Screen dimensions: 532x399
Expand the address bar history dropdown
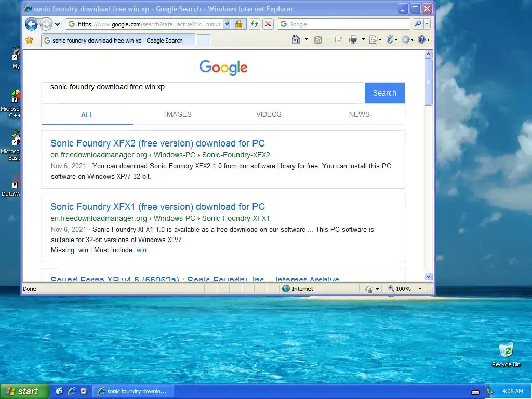(x=227, y=24)
